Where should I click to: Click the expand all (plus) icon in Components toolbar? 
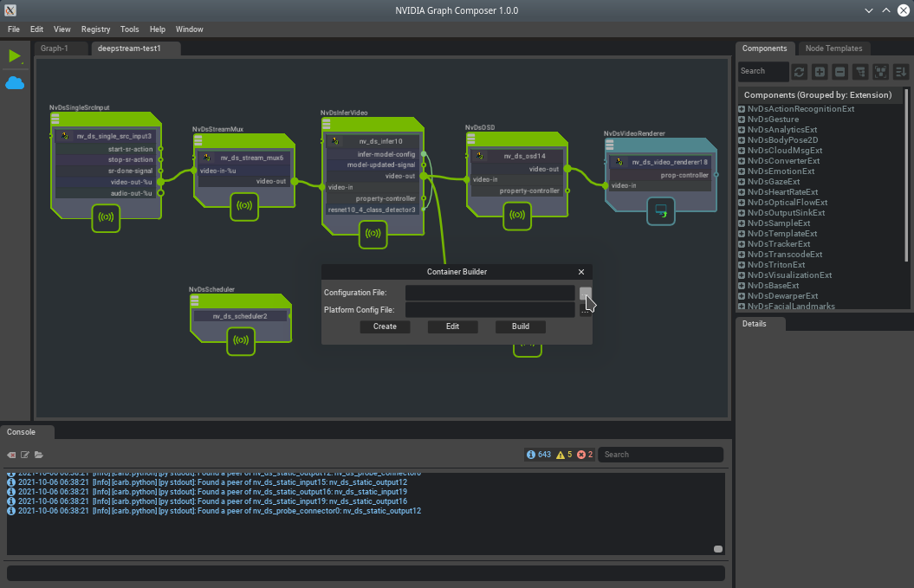[820, 71]
